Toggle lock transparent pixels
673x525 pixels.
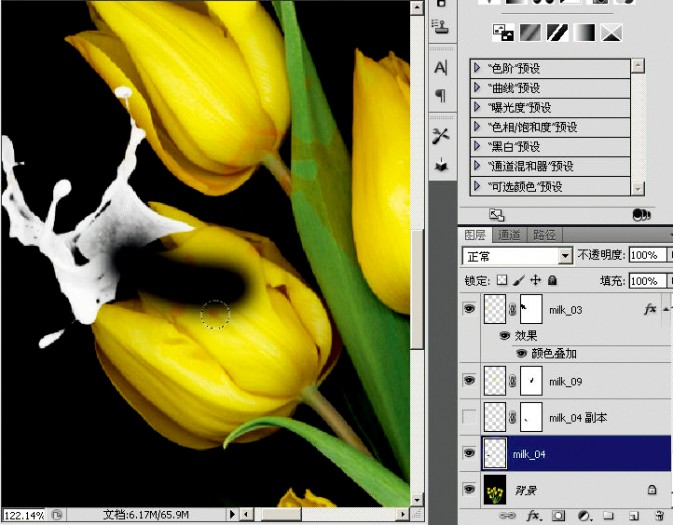502,281
